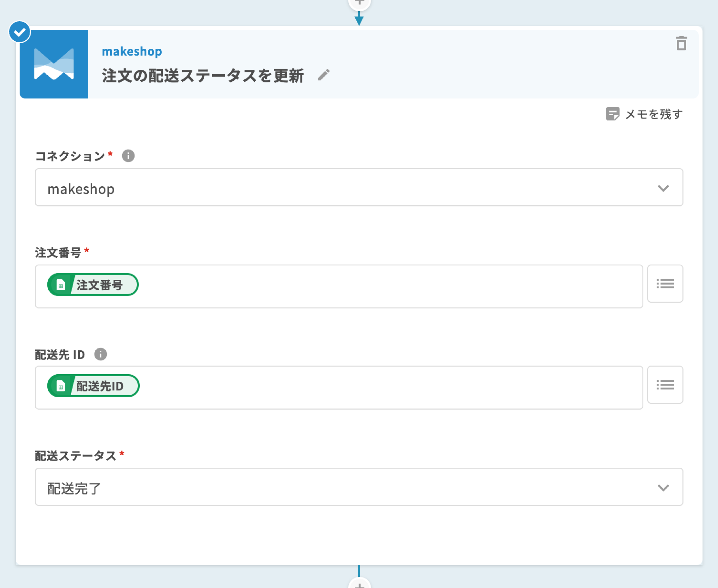
Task: Add step with bottom plus button
Action: click(x=359, y=584)
